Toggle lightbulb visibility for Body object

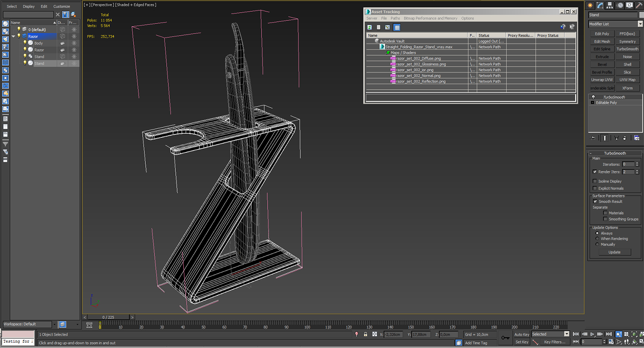[25, 43]
